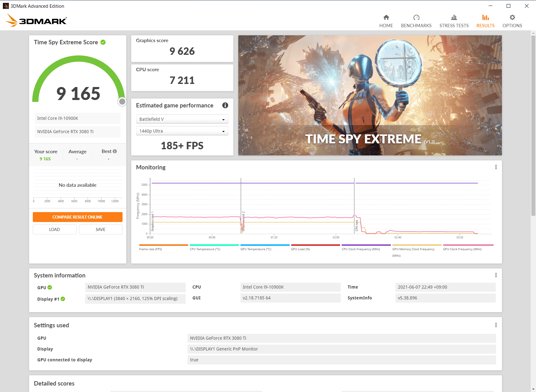Toggle GPU Temperature legend swatch
Image resolution: width=536 pixels, height=392 pixels.
pos(265,245)
